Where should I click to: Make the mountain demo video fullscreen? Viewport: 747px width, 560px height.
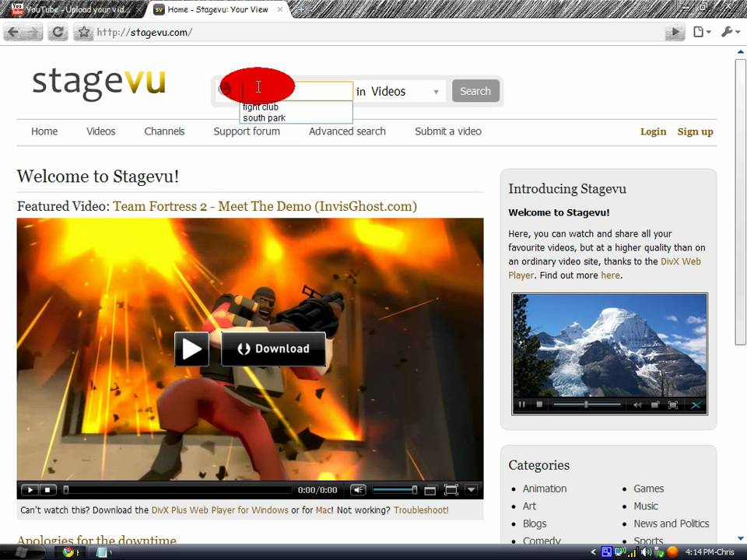pyautogui.click(x=672, y=404)
